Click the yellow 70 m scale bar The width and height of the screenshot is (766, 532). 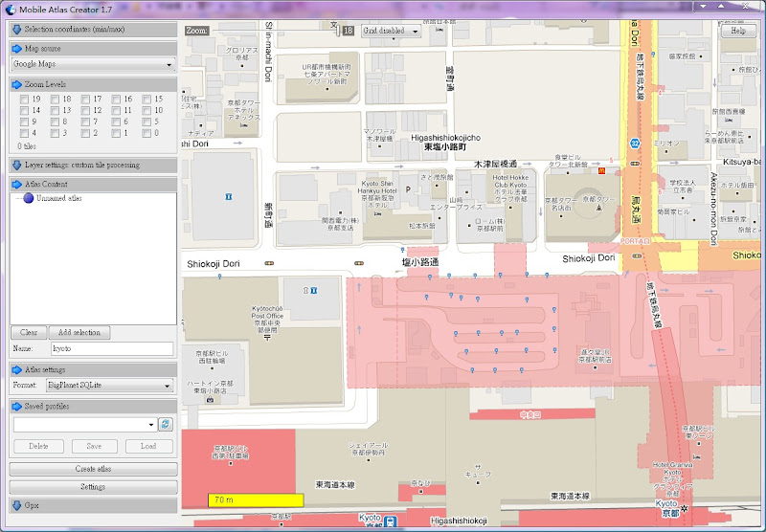click(x=256, y=500)
